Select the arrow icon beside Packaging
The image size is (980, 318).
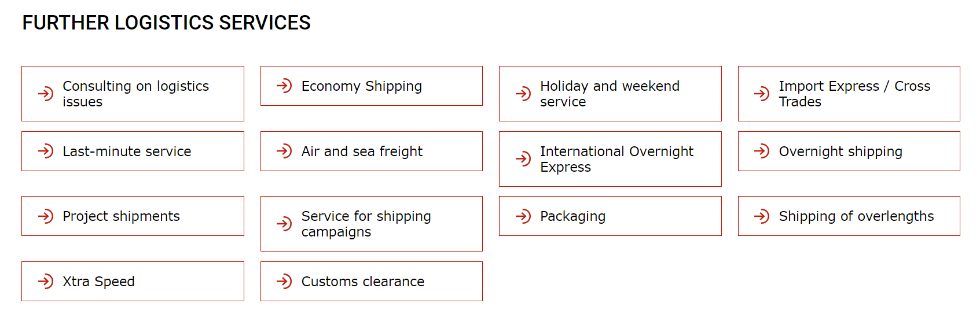[x=523, y=216]
